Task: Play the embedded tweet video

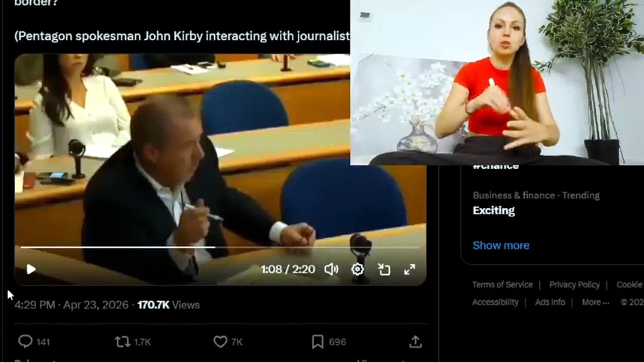Action: [x=31, y=269]
